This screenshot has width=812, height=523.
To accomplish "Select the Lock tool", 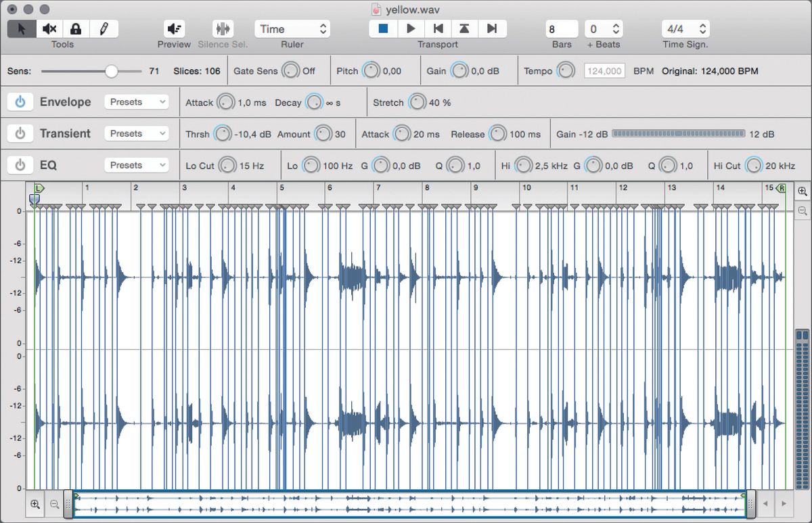I will (x=76, y=28).
